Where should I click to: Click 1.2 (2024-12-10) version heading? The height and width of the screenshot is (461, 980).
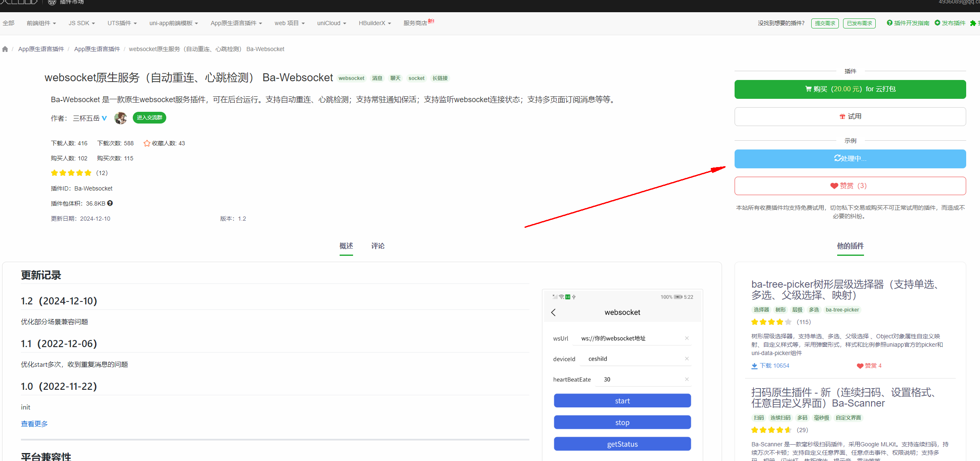point(59,301)
